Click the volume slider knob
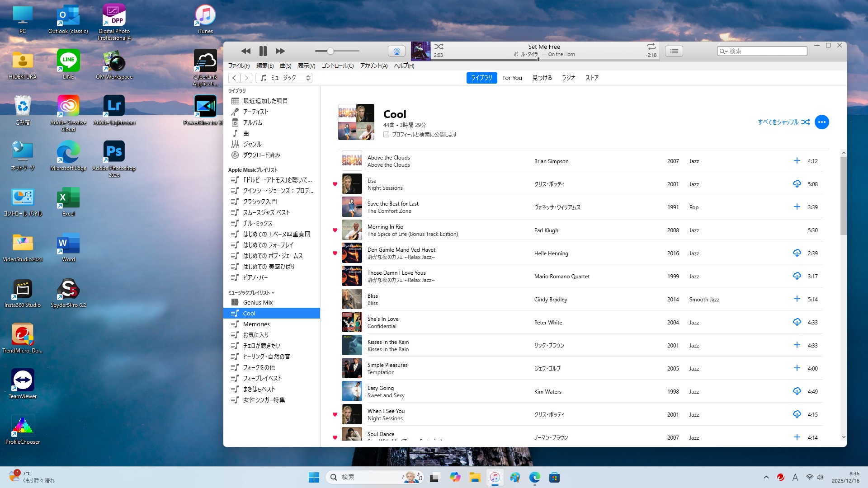Screen dimensions: 868x488 coord(330,51)
